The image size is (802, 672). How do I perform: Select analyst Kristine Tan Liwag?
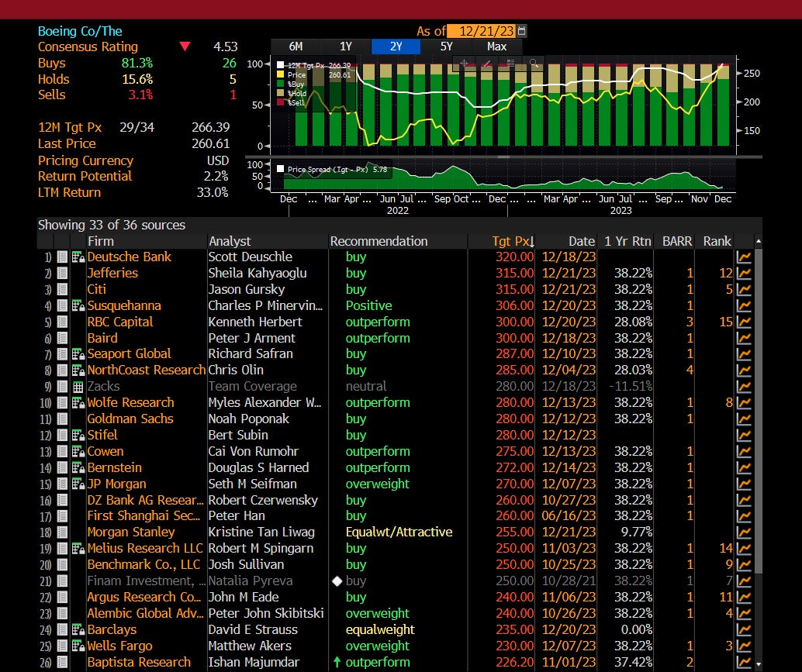[261, 532]
